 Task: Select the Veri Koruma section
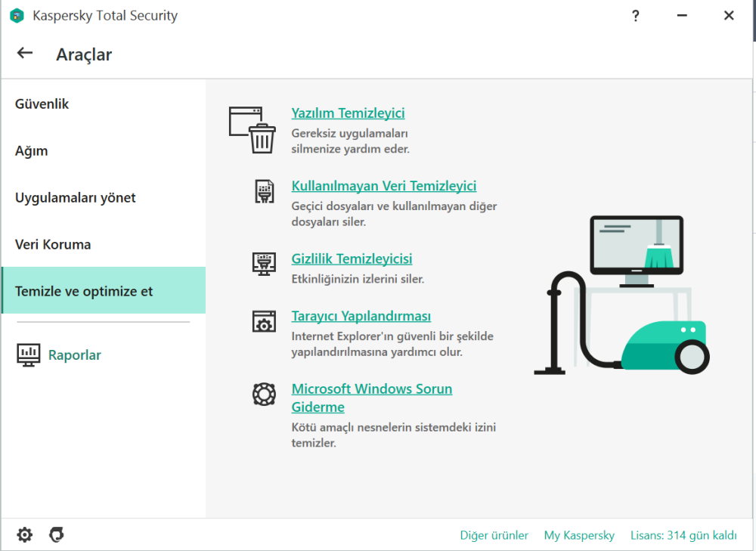tap(104, 244)
